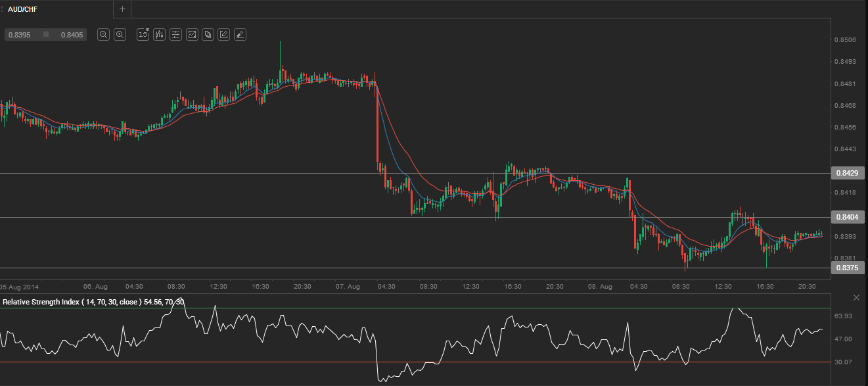Click the 0.8493 price axis value
Image resolution: width=868 pixels, height=386 pixels.
[x=845, y=62]
